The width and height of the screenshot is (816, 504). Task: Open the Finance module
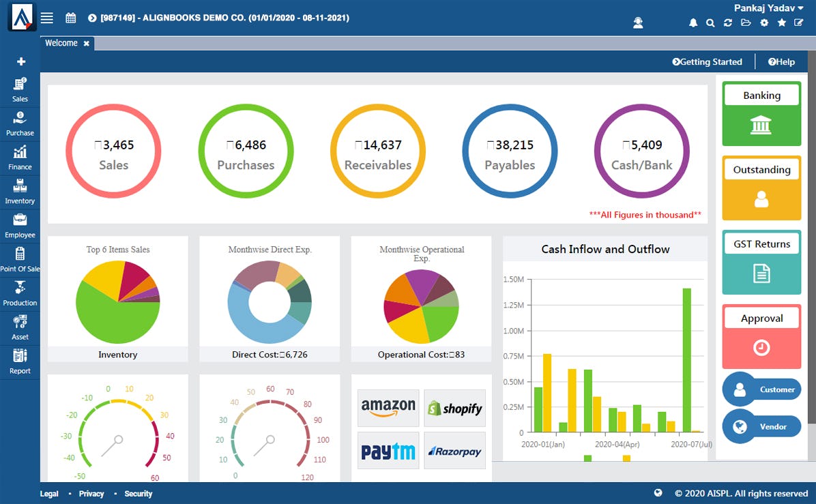point(20,155)
